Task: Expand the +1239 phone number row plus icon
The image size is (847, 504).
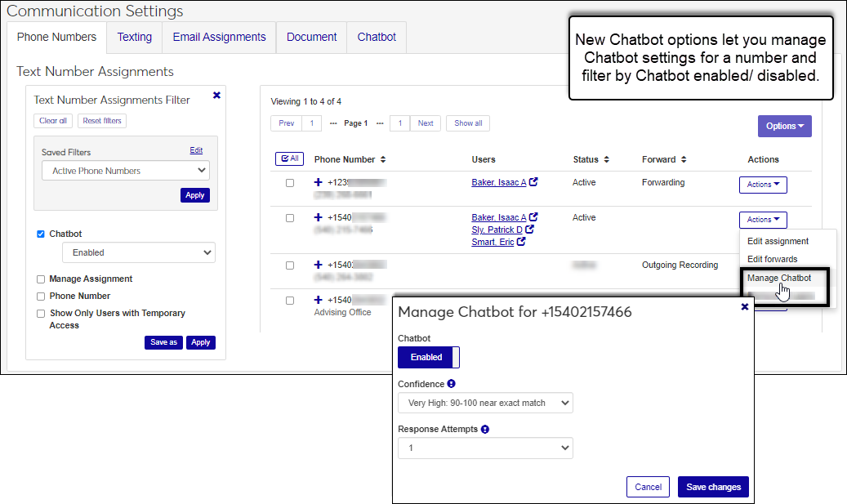Action: point(319,183)
